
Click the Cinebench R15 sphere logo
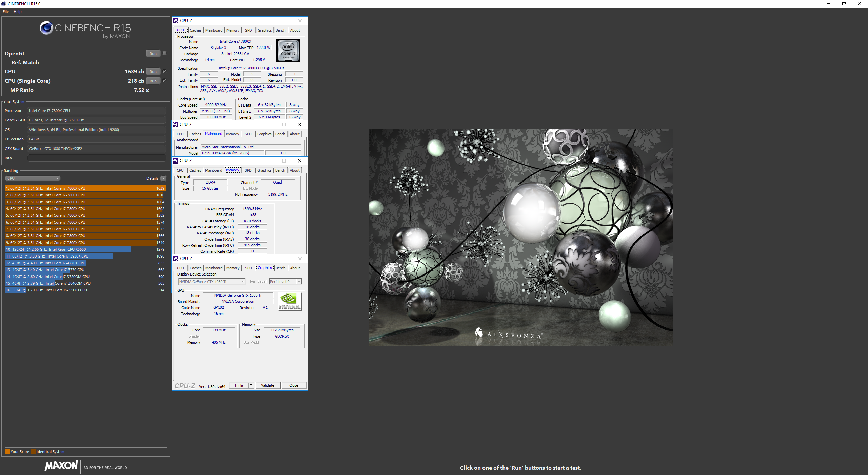pos(46,28)
